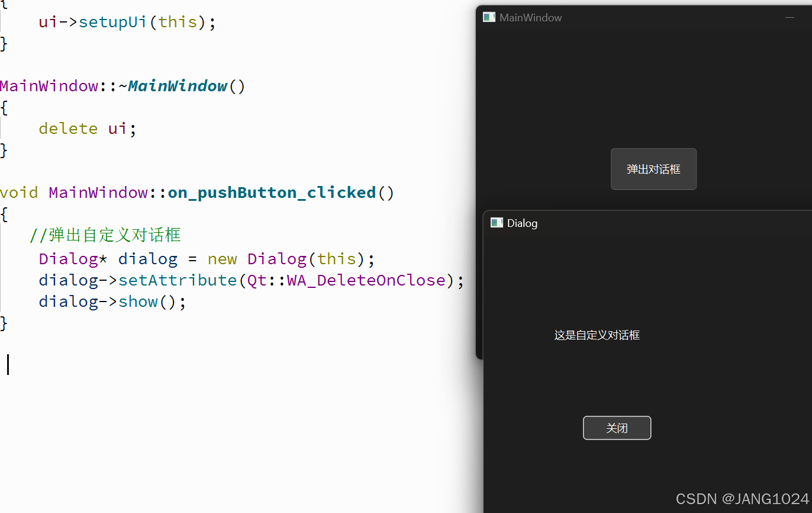Click the //弹出自定义对话框 comment line
Screen dimensions: 812x513
105,235
